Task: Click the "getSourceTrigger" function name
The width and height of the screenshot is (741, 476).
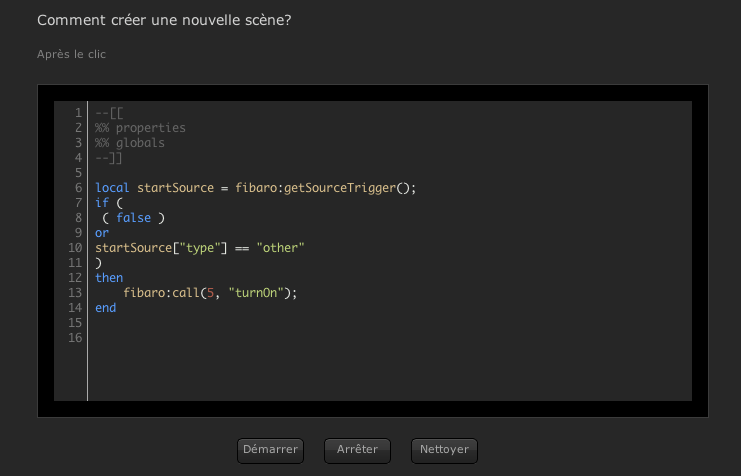Action: tap(340, 188)
